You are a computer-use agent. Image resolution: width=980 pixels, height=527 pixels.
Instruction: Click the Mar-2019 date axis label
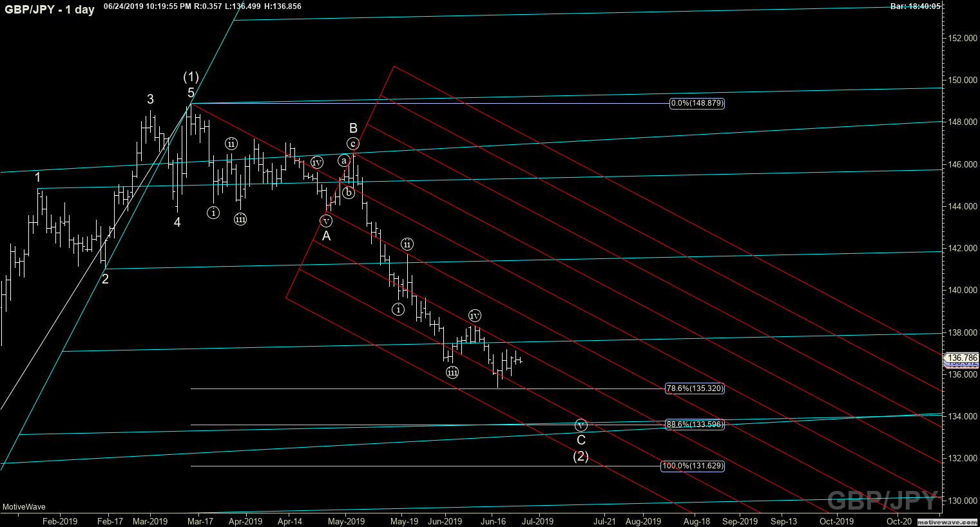point(150,521)
